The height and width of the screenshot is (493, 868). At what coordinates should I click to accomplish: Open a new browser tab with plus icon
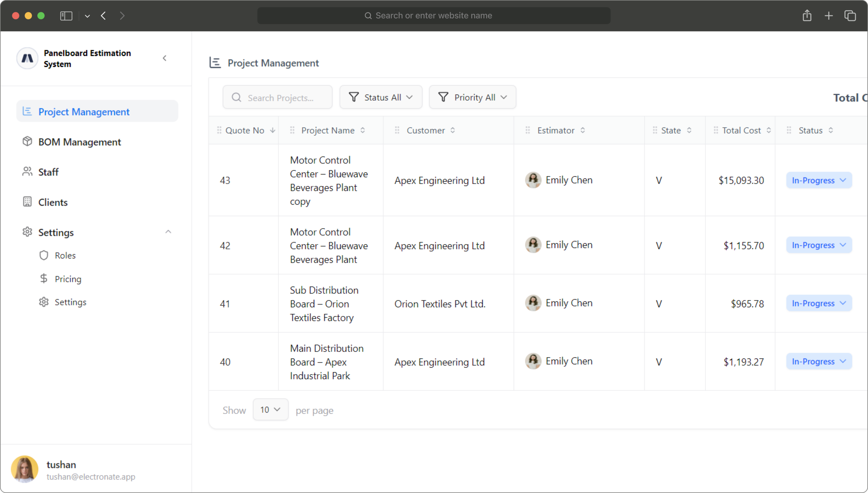pos(828,16)
